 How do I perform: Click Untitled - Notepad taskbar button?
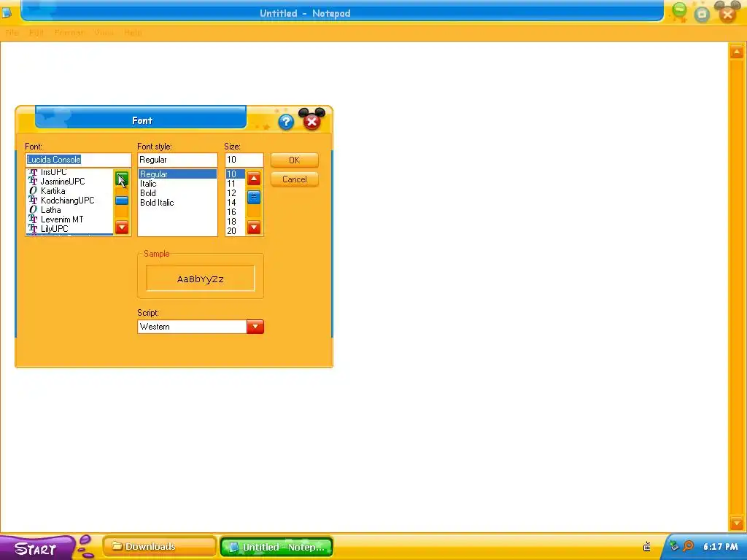click(x=276, y=547)
